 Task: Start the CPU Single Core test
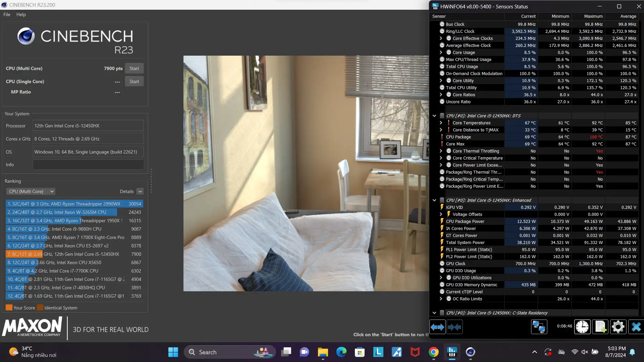(x=134, y=81)
